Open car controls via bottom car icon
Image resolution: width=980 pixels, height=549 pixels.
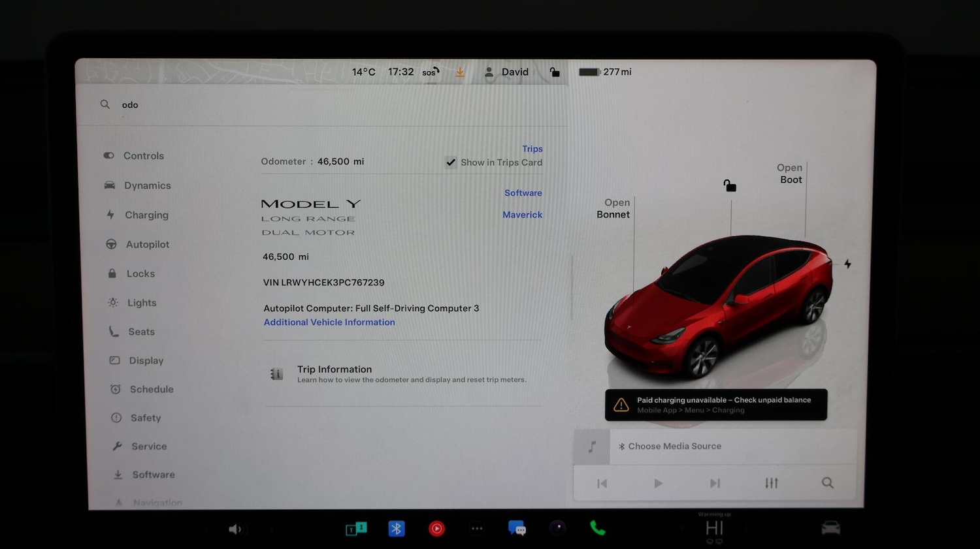coord(830,527)
